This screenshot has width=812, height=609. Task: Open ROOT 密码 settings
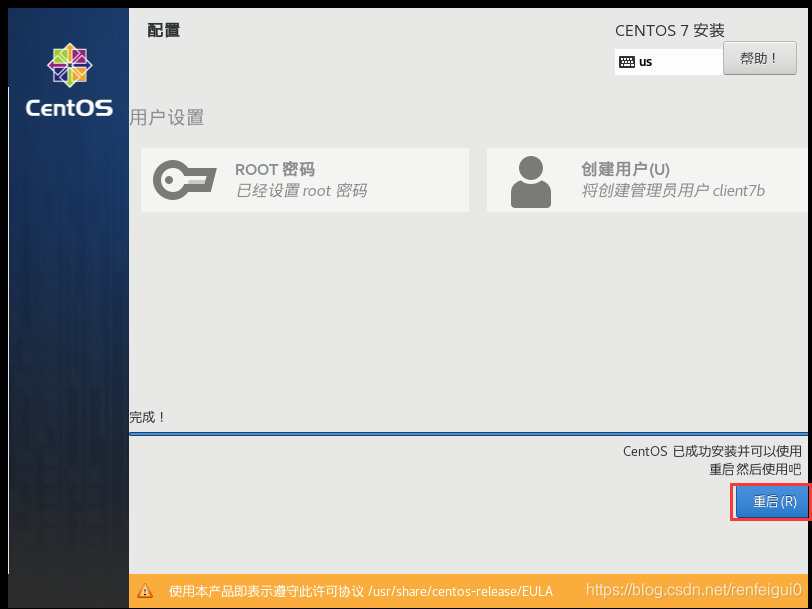pyautogui.click(x=305, y=180)
